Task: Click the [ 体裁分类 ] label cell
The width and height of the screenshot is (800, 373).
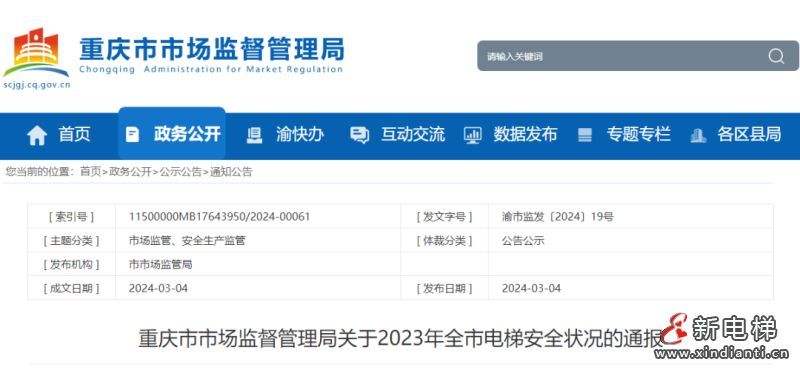Action: point(444,240)
